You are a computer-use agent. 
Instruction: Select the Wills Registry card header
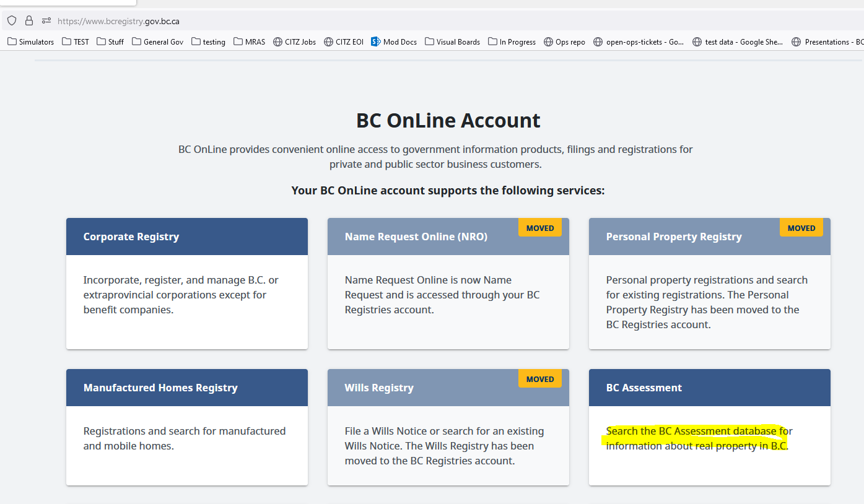[x=448, y=388]
